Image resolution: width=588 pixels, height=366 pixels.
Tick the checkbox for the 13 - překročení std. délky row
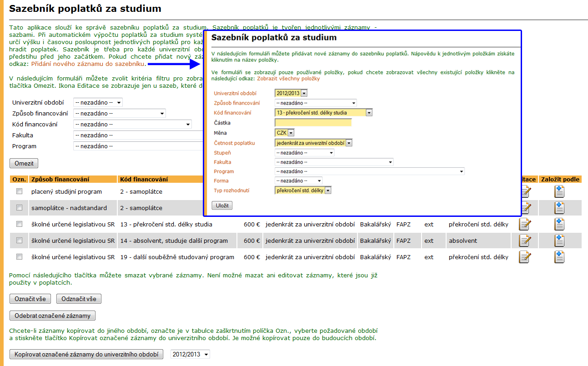[x=19, y=224]
